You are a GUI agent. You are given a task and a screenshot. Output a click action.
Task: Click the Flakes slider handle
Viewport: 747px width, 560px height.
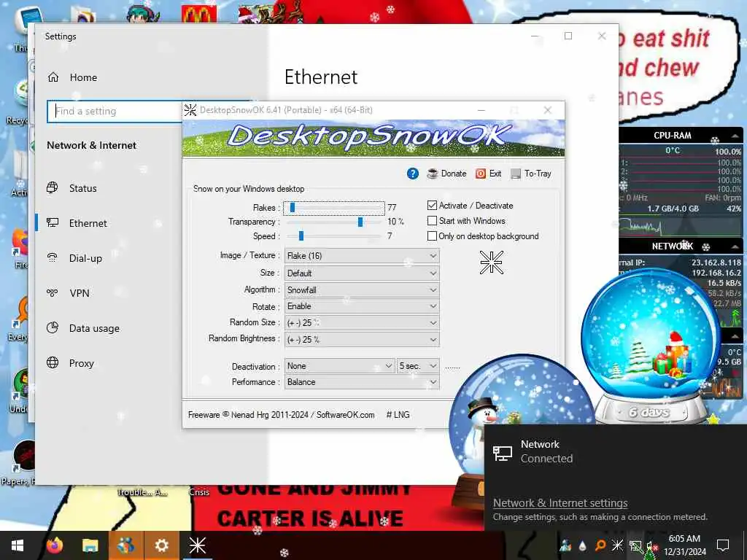293,208
